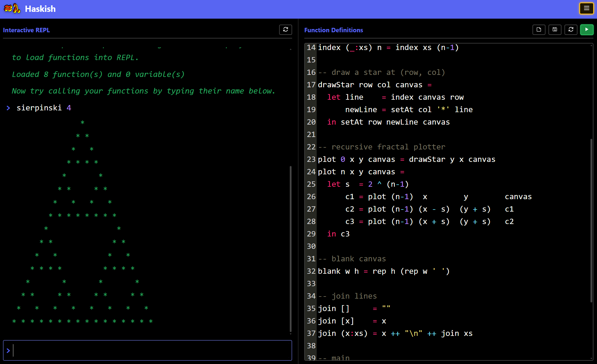Click 'Loaded 8 function(s) and 0 variable(s)' message
The width and height of the screenshot is (597, 364).
click(98, 74)
